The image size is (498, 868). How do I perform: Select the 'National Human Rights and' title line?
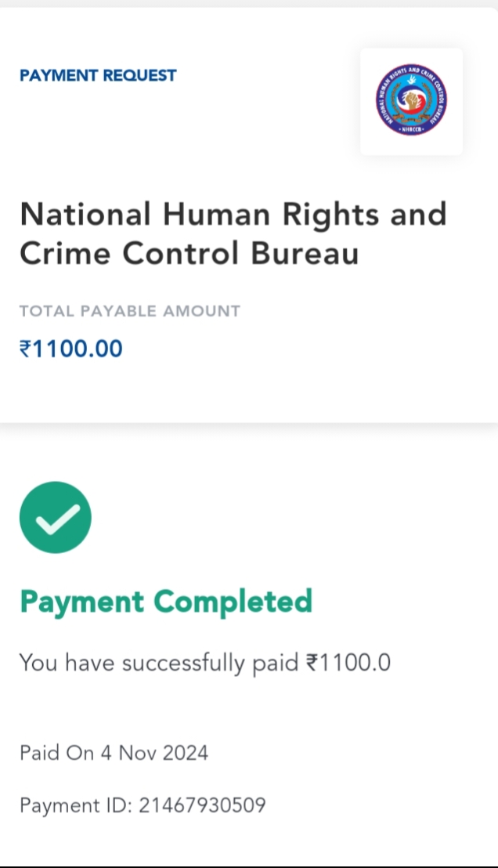click(x=233, y=214)
